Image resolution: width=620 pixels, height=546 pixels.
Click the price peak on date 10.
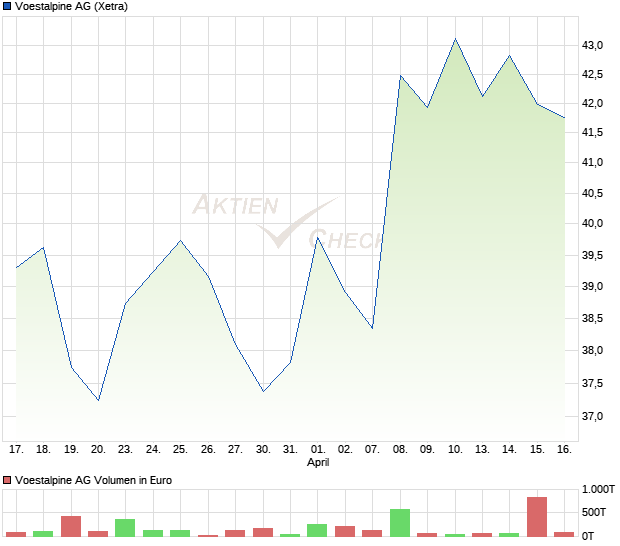pyautogui.click(x=455, y=39)
